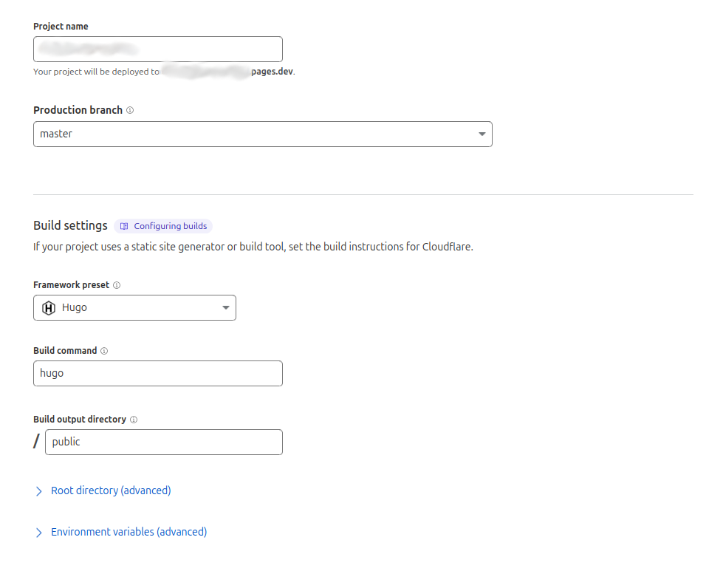Click the chevron next to Root directory
723x588 pixels.
[39, 491]
